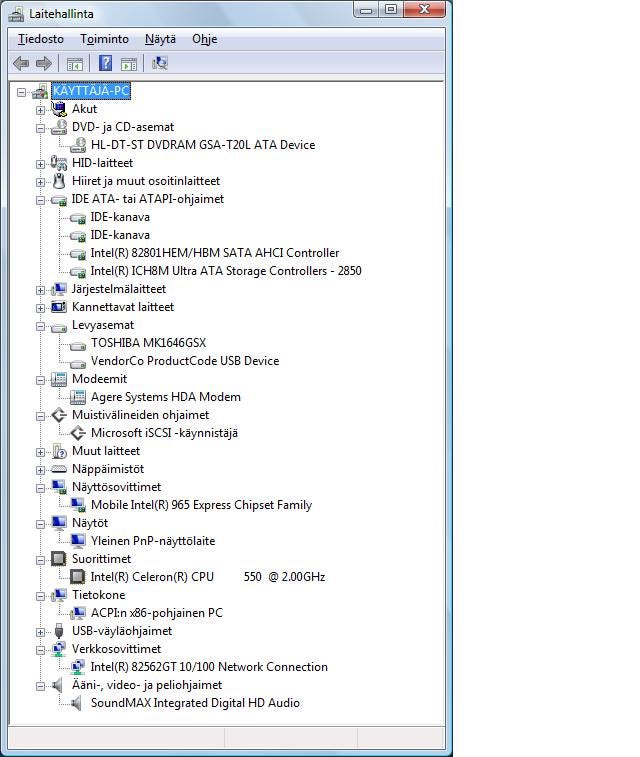Open the Toiminto menu
640x757 pixels.
tap(104, 39)
